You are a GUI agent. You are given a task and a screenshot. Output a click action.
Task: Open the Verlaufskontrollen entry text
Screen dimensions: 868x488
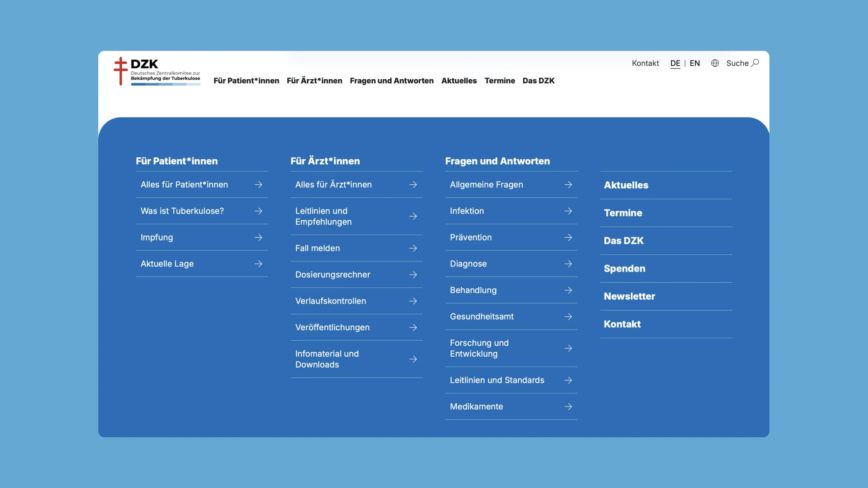[x=330, y=301]
